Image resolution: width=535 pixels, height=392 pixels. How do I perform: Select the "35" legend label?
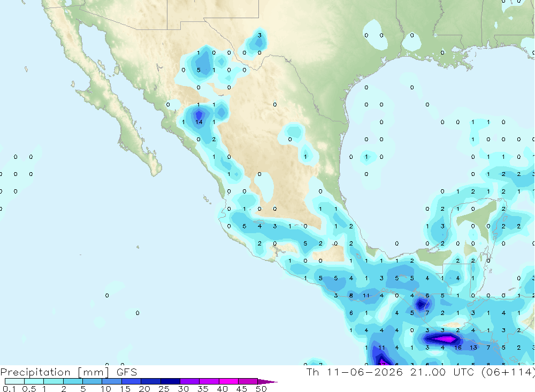point(203,389)
